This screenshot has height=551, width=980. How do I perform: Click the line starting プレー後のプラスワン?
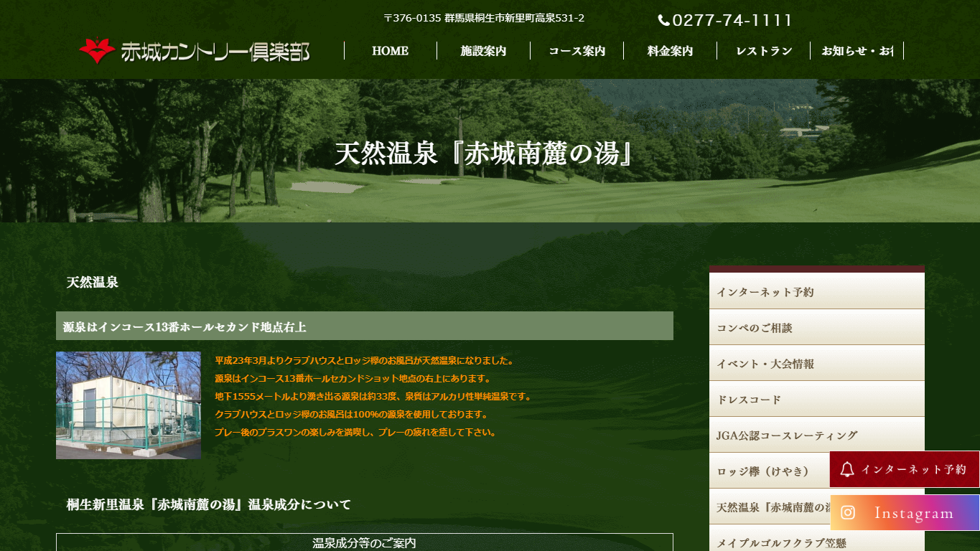point(355,432)
